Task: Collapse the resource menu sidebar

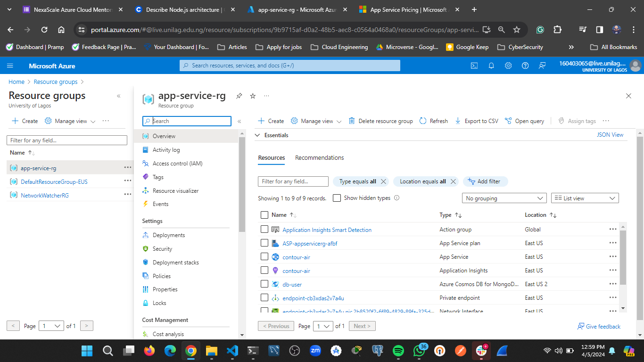Action: point(239,121)
